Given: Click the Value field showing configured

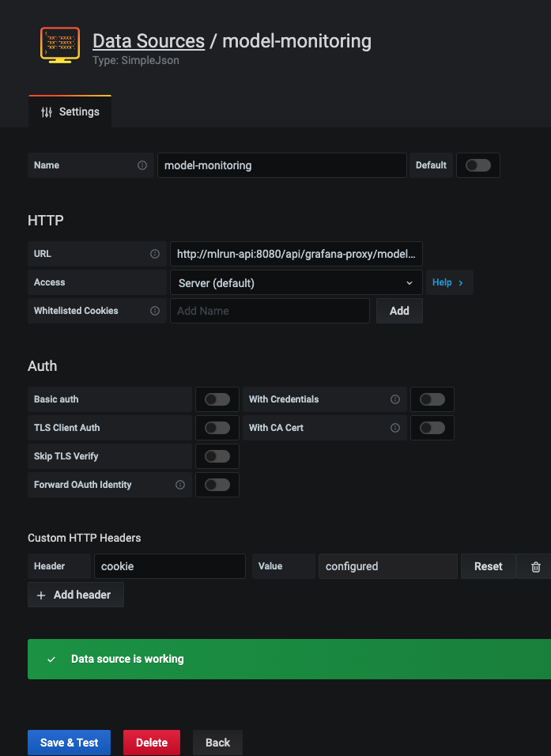Looking at the screenshot, I should (x=388, y=566).
